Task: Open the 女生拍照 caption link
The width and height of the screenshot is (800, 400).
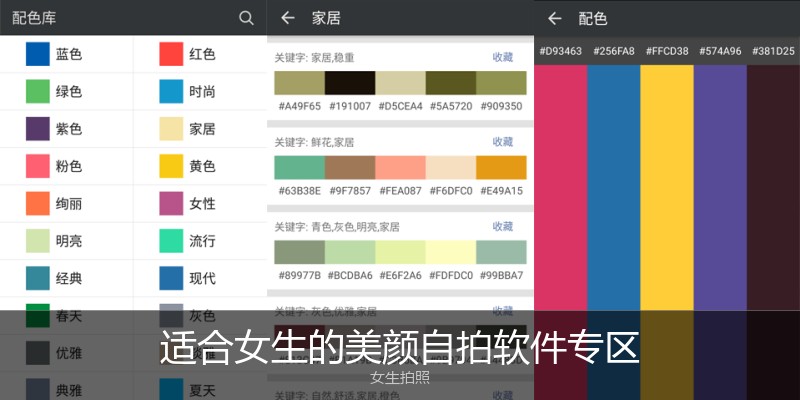Action: pos(400,377)
